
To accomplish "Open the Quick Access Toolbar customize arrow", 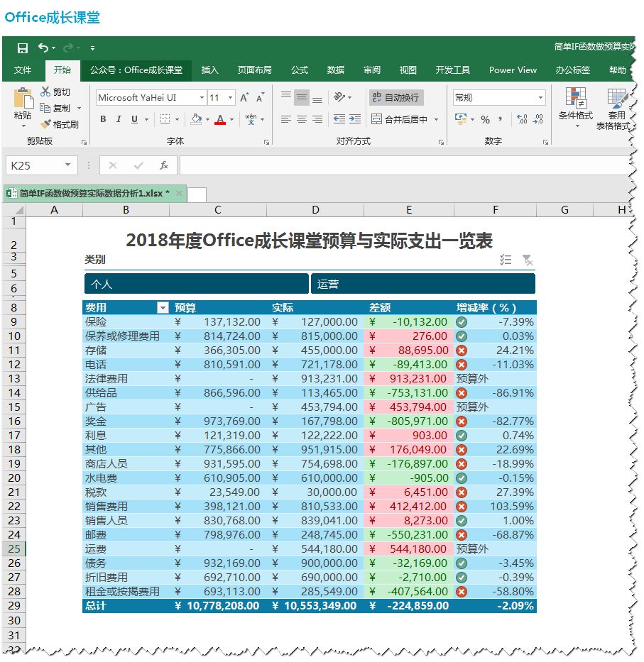I will (92, 48).
